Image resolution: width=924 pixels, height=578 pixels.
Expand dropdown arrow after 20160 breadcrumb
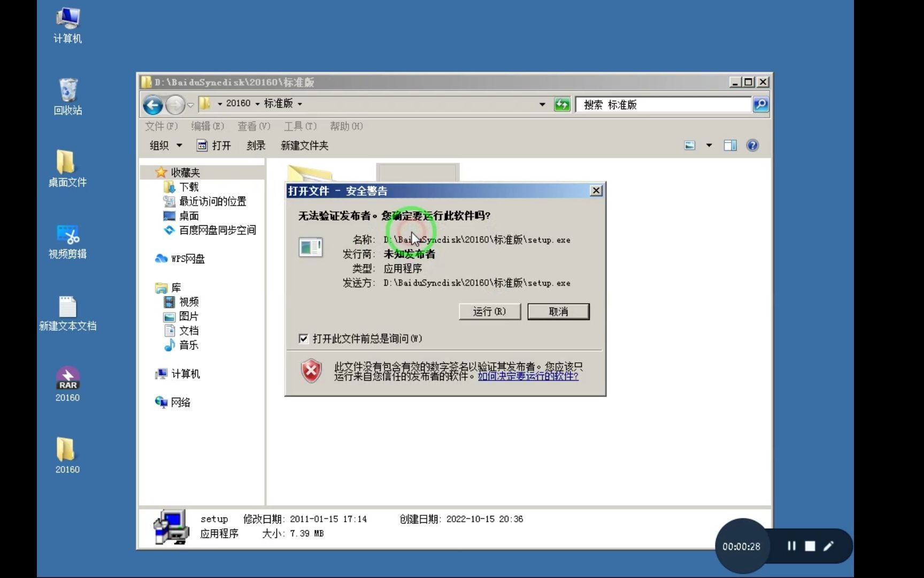257,104
